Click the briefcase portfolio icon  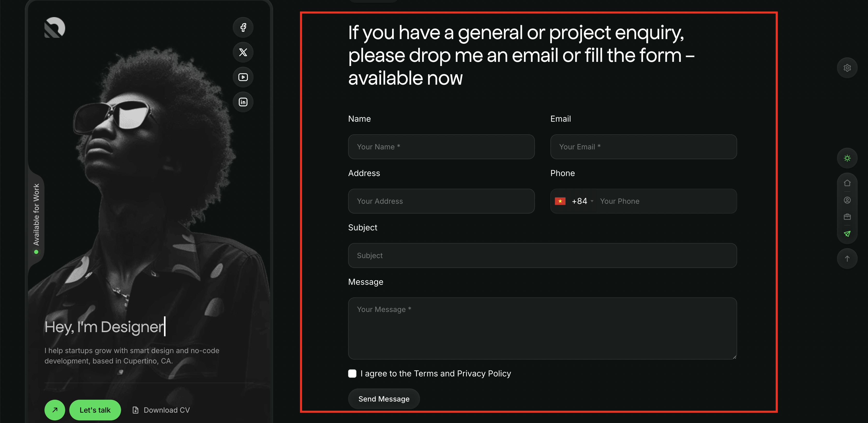[x=847, y=217]
